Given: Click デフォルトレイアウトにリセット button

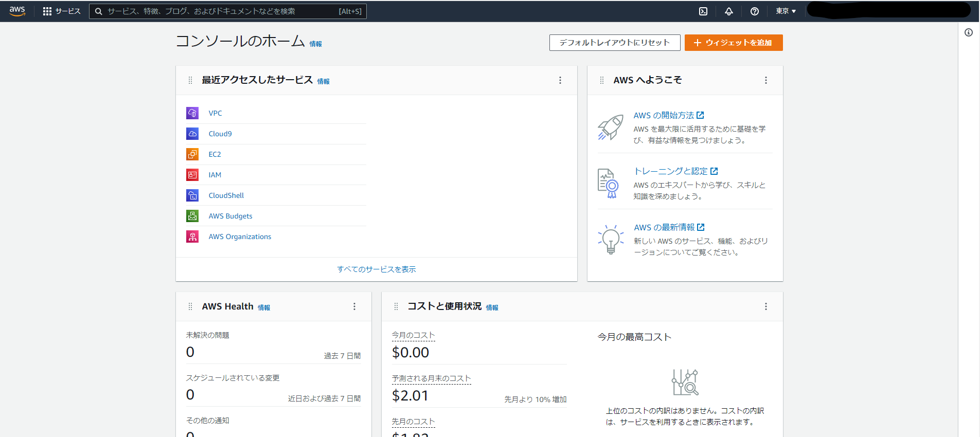Looking at the screenshot, I should tap(615, 43).
